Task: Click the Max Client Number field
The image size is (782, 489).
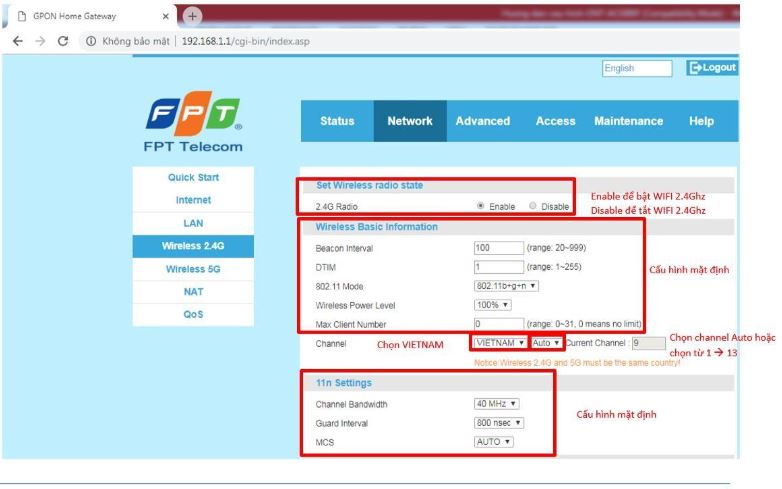Action: coord(497,324)
